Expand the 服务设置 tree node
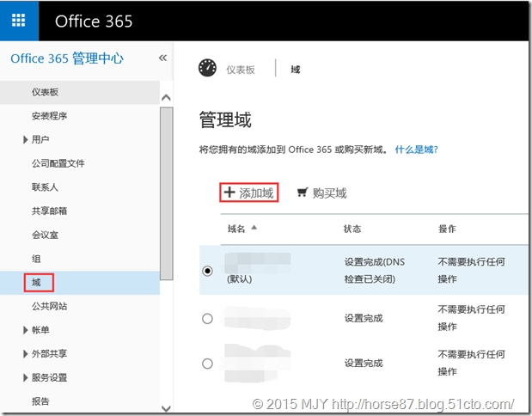 pyautogui.click(x=26, y=377)
